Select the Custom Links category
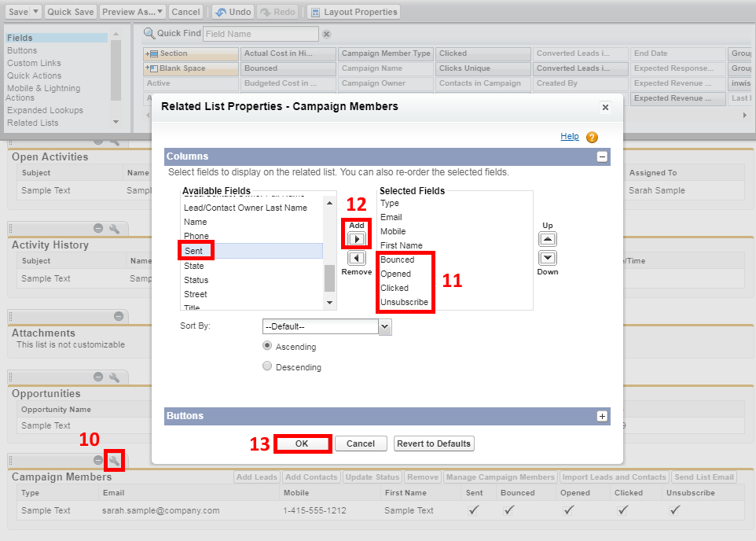 pyautogui.click(x=34, y=63)
